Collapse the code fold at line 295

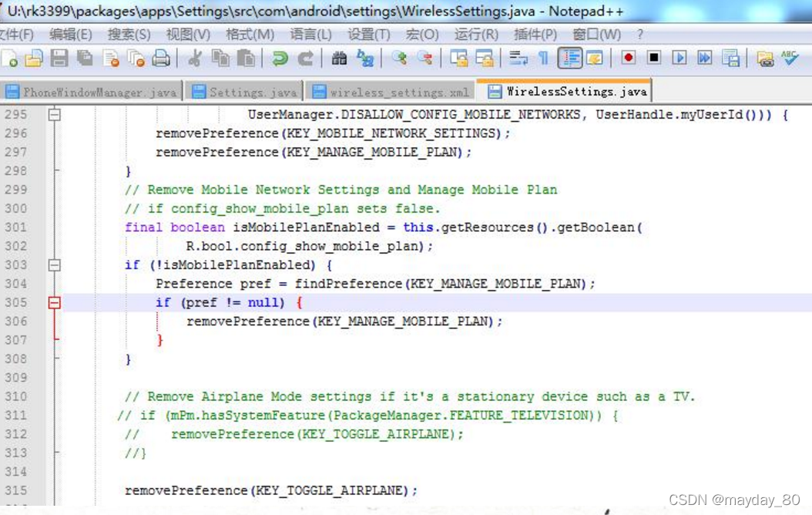tap(55, 115)
